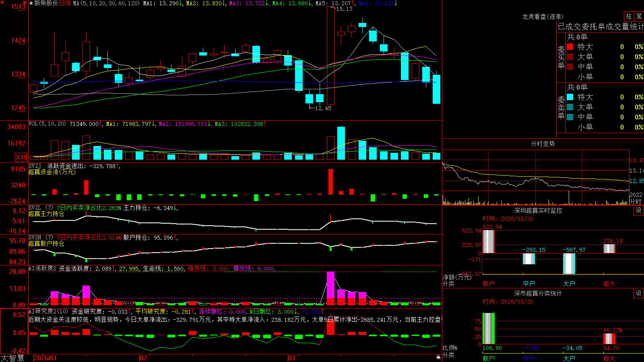Click 超赢资金流(万元) label
This screenshot has height=362, width=644.
[x=52, y=172]
